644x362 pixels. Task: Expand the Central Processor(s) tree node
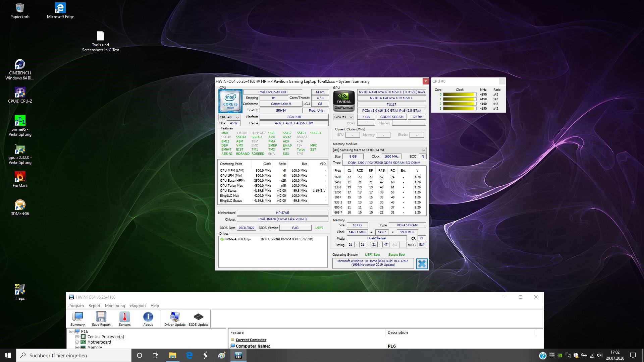point(77,337)
